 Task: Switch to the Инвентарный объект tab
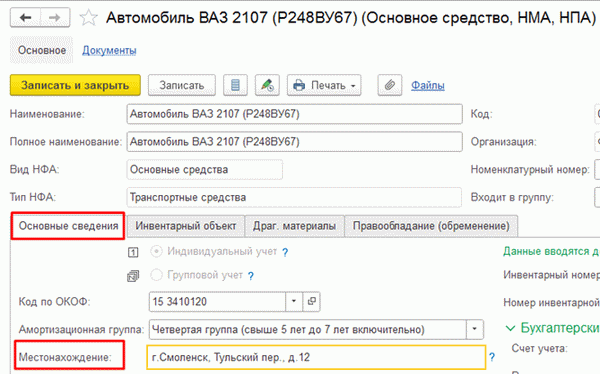pyautogui.click(x=186, y=226)
